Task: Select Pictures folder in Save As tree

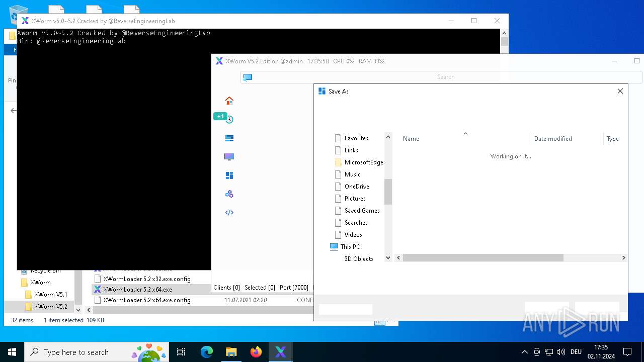Action: [x=355, y=199]
